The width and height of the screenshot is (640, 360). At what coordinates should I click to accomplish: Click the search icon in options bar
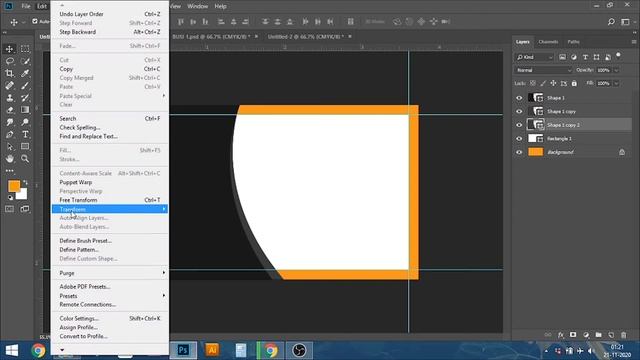pyautogui.click(x=611, y=22)
